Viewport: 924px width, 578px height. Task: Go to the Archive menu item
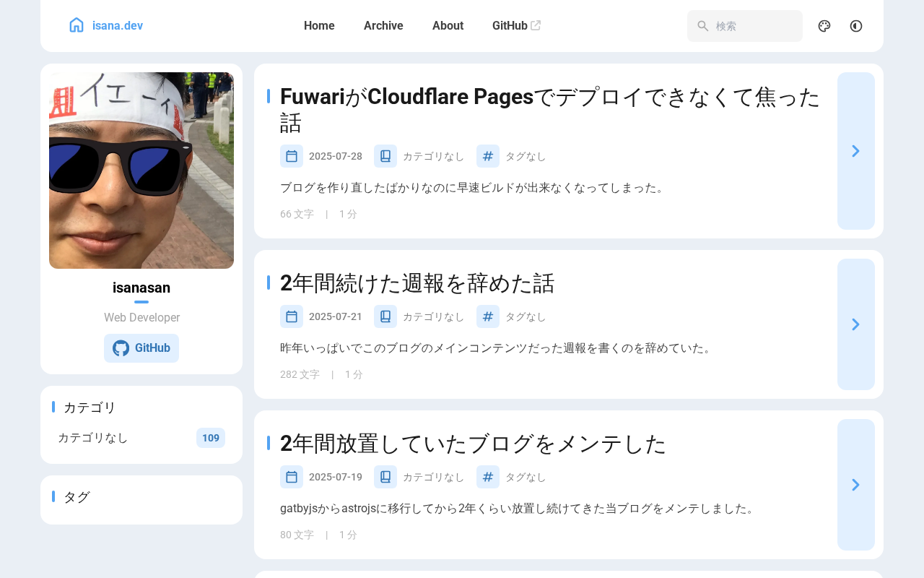(383, 26)
